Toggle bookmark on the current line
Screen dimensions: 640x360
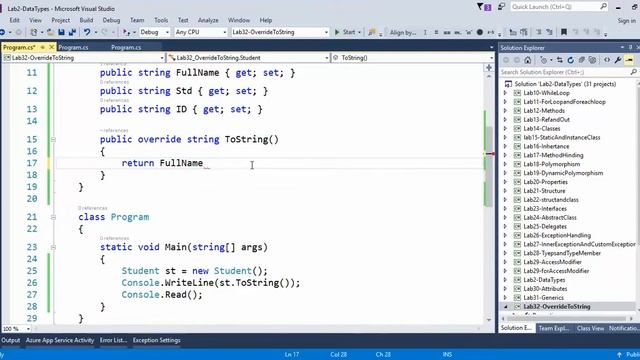pyautogui.click(x=564, y=32)
